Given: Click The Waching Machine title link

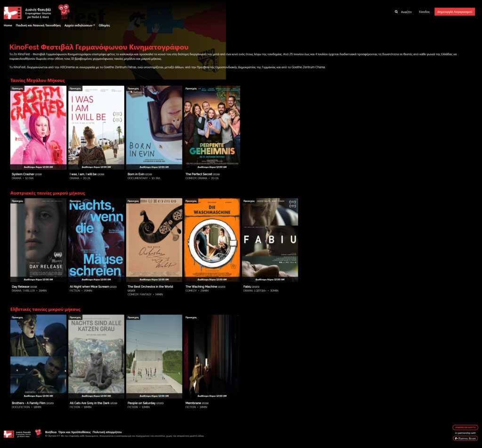Looking at the screenshot, I should click(201, 286).
